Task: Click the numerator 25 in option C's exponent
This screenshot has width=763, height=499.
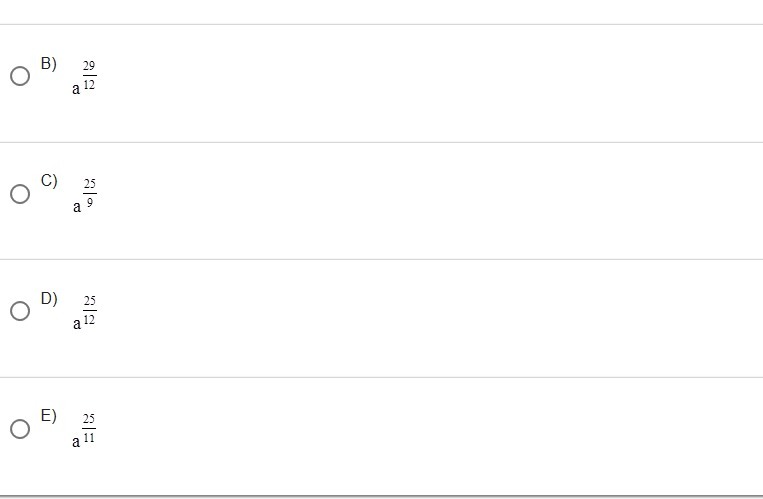Action: pyautogui.click(x=90, y=184)
